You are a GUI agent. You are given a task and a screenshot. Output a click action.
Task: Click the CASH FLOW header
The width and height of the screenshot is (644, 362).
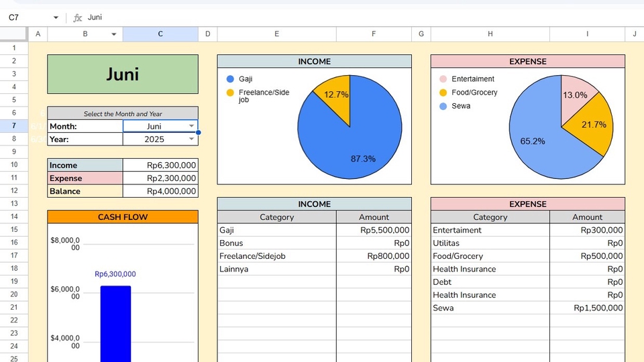pos(123,217)
